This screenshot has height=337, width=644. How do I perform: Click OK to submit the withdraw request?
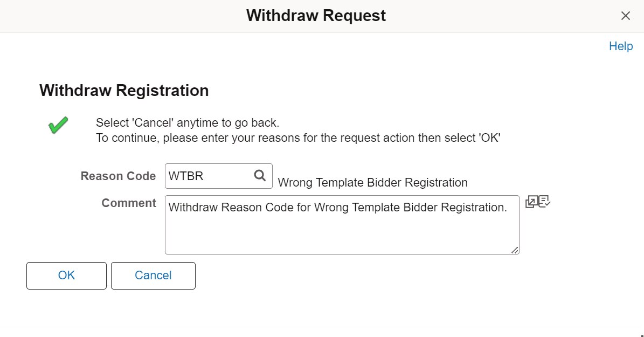66,275
